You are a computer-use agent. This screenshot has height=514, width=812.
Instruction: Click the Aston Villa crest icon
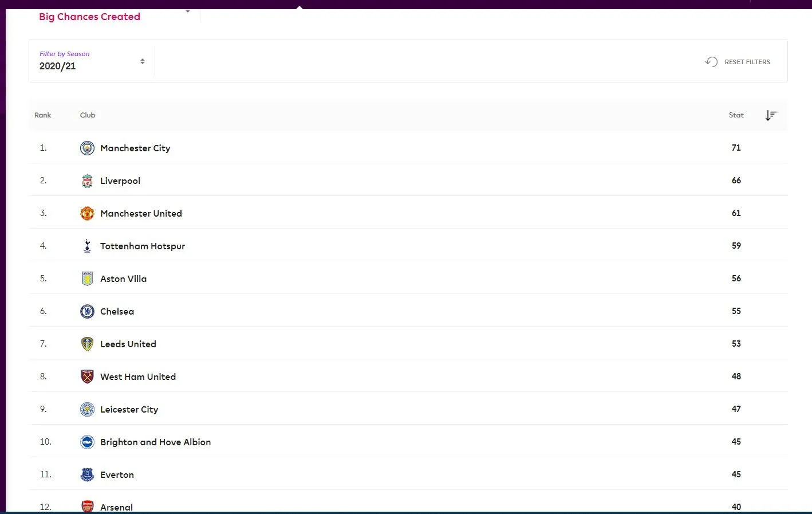[x=87, y=279]
